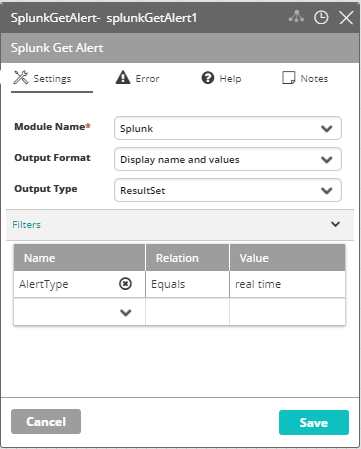Click the Notes sticky-note icon
Image resolution: width=361 pixels, height=449 pixels.
[289, 78]
